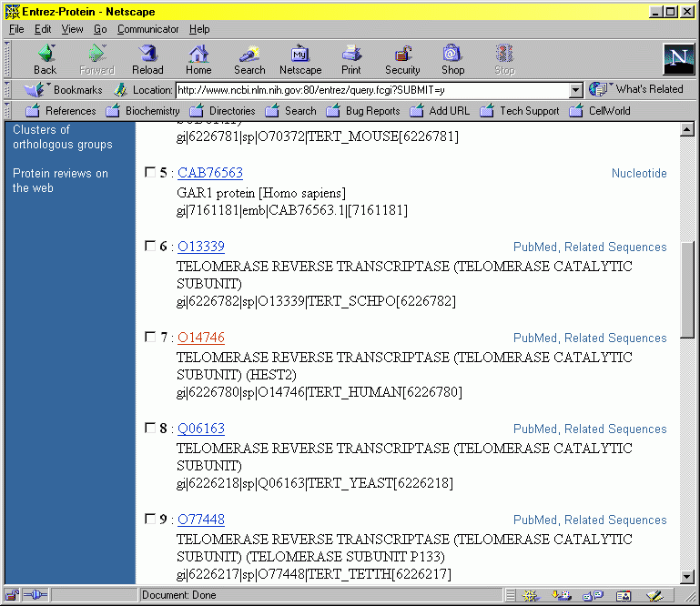
Task: Click the Forward navigation icon
Action: [96, 60]
